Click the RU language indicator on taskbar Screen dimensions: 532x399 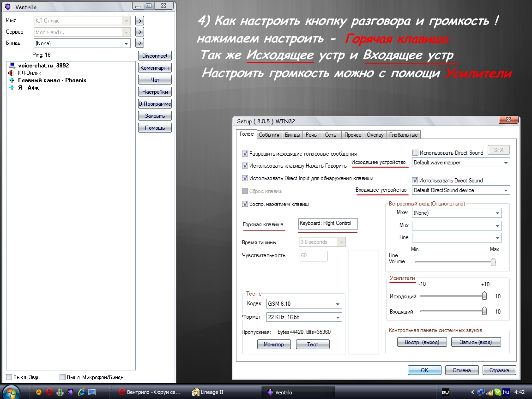[445, 393]
